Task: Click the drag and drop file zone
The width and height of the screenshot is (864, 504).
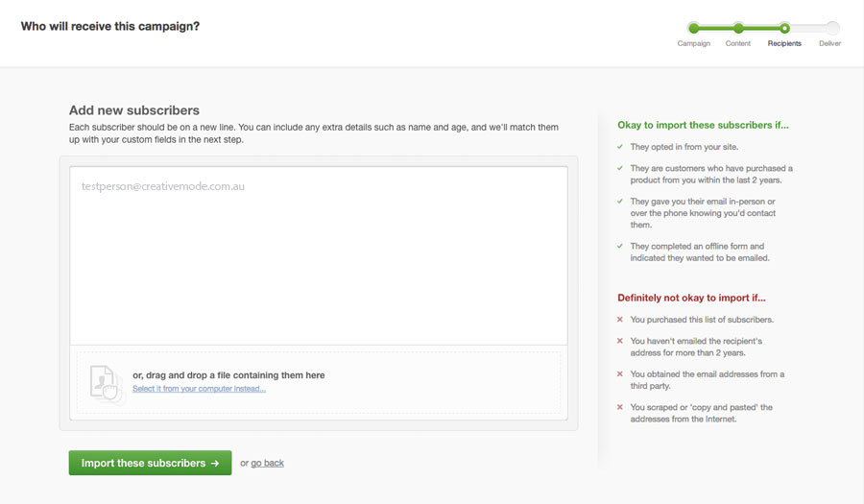Action: point(319,383)
